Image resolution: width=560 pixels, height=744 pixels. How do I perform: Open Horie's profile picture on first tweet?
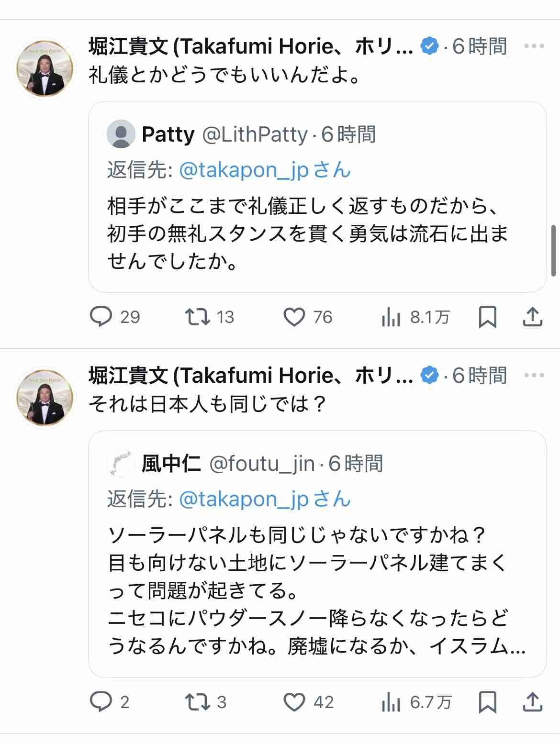point(45,68)
